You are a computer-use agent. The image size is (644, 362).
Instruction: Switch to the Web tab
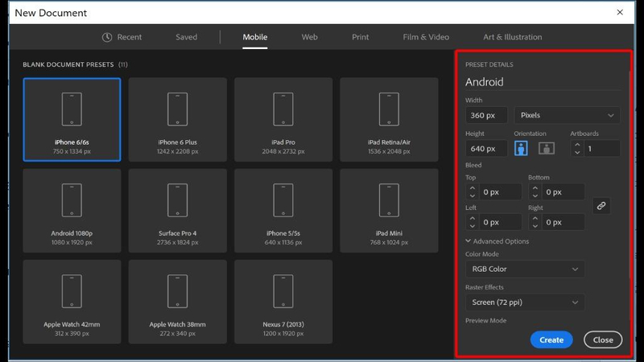309,37
